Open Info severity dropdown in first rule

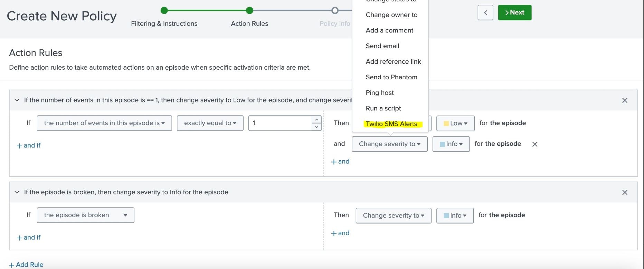tap(451, 144)
